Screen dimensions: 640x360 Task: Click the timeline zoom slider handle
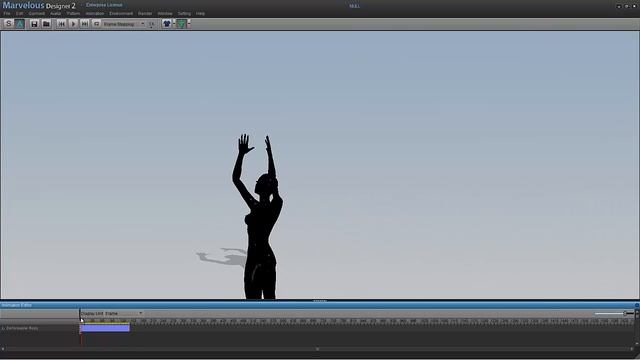click(624, 313)
